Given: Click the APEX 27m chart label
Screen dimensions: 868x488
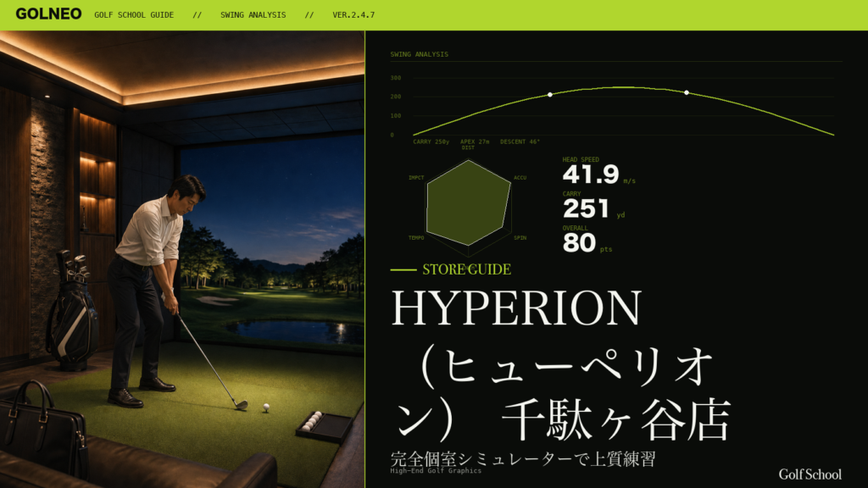Looking at the screenshot, I should [x=475, y=141].
